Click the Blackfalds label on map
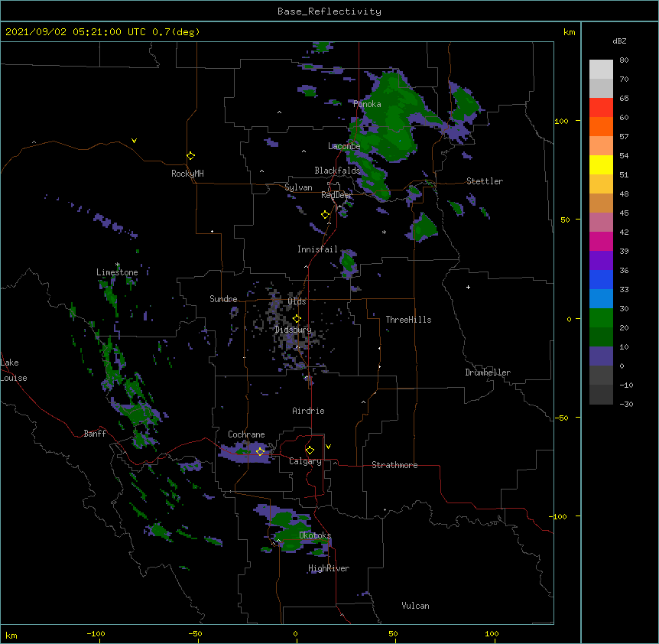Screen dimensions: 659x644 [337, 171]
